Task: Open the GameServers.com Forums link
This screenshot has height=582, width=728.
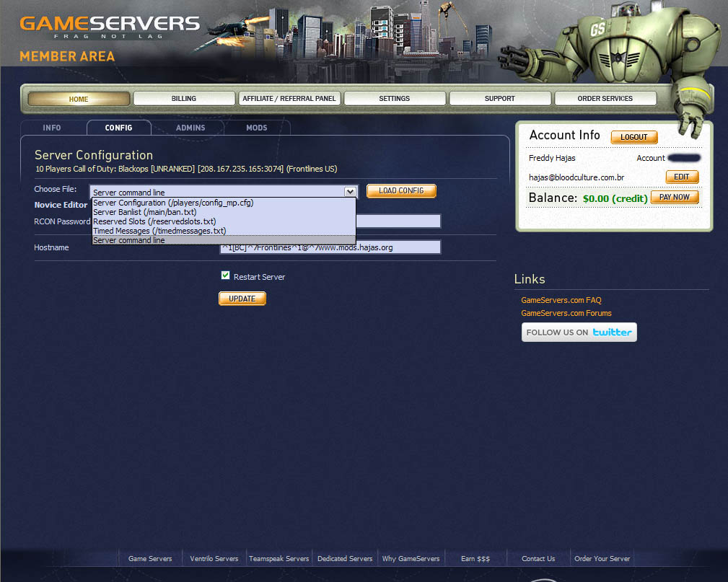Action: point(566,313)
